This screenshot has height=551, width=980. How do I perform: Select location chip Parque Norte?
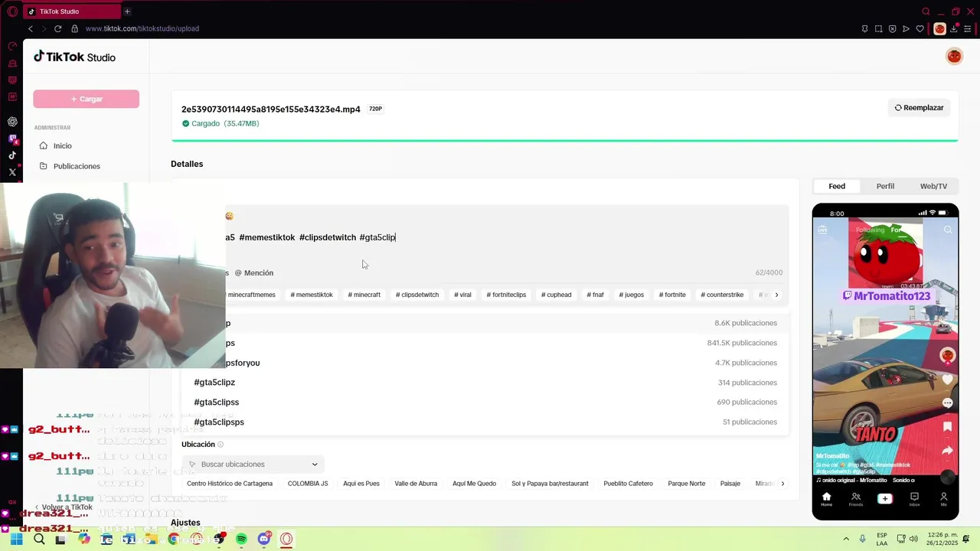coord(687,484)
